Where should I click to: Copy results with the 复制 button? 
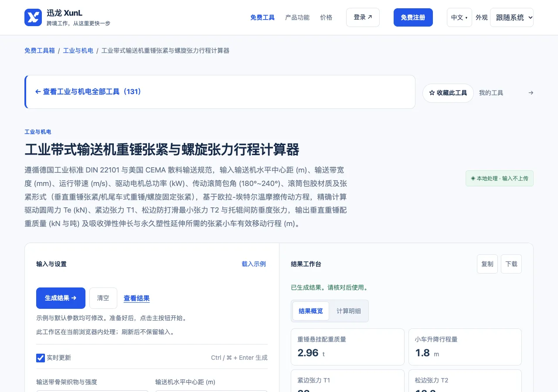point(487,264)
